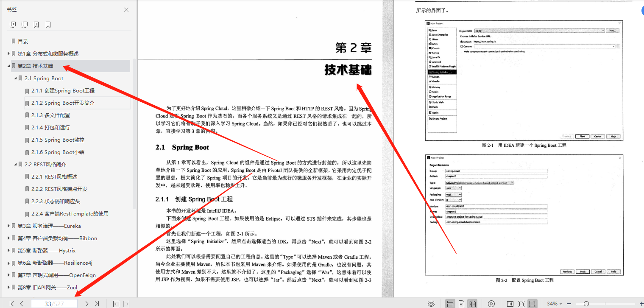Viewport: 644px width, 308px height.
Task: Open bookmark 2.1.4 打包和运行
Action: (x=50, y=127)
